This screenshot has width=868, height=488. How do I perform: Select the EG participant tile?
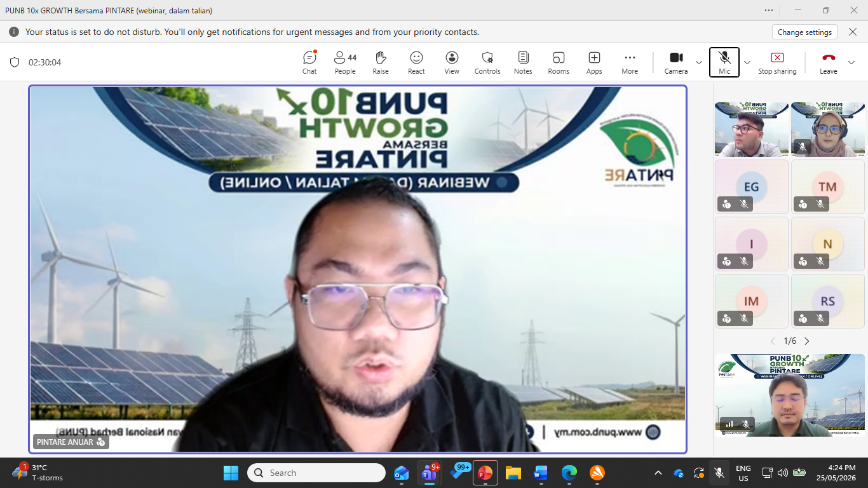coord(752,186)
